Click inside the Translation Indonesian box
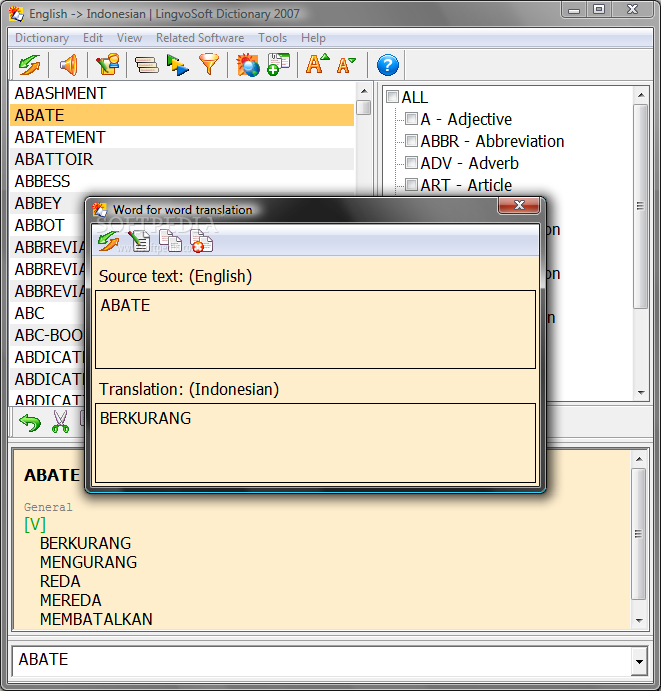This screenshot has height=691, width=661. 316,443
